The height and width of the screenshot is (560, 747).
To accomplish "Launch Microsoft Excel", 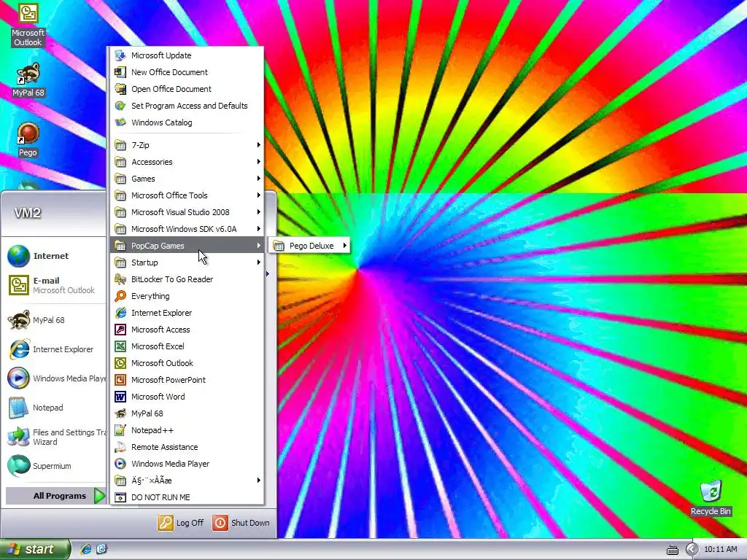I will click(186, 346).
